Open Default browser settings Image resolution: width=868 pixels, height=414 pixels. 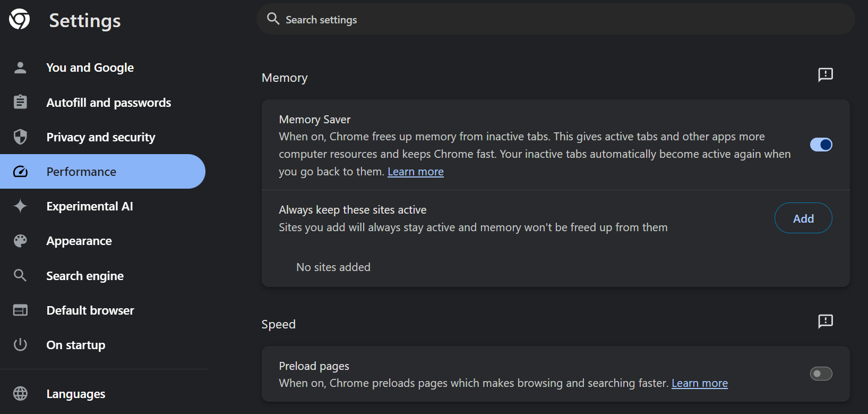pyautogui.click(x=90, y=310)
